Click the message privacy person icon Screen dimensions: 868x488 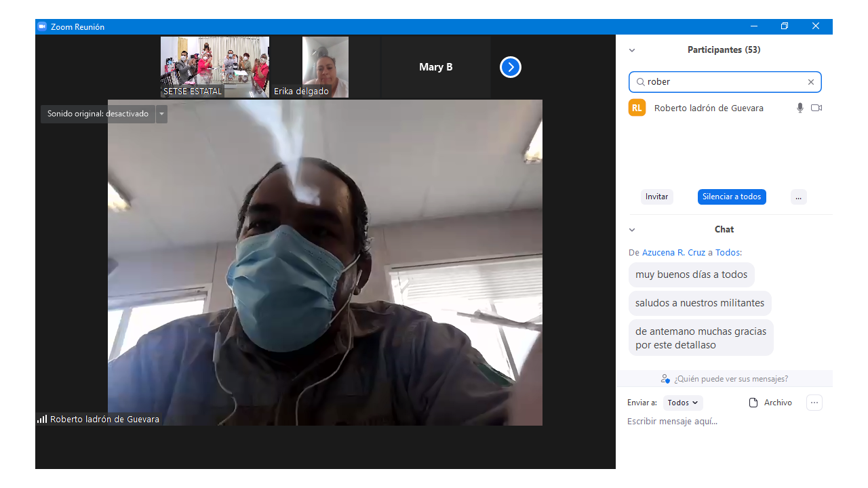point(665,379)
